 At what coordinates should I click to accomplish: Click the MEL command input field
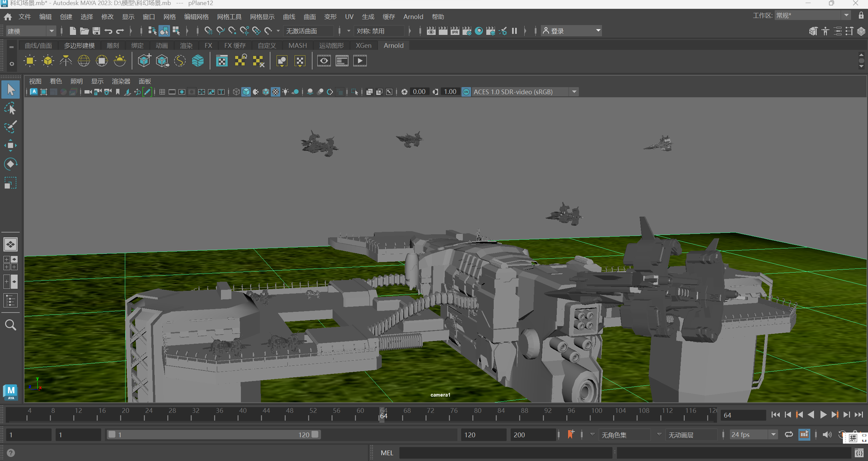(505, 453)
